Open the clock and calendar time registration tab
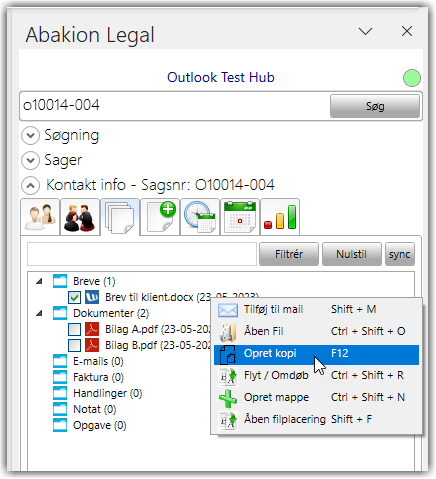436x479 pixels. [x=200, y=217]
